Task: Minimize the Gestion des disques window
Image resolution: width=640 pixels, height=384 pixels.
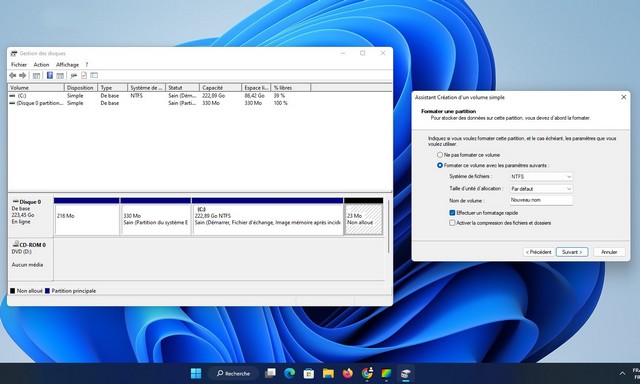Action: pyautogui.click(x=343, y=53)
